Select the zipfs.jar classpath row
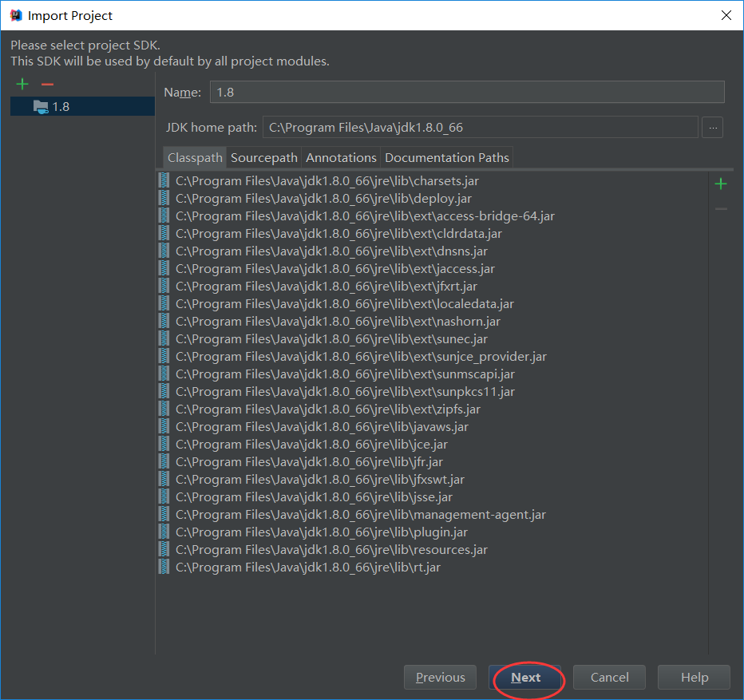The width and height of the screenshot is (744, 700). pos(433,409)
